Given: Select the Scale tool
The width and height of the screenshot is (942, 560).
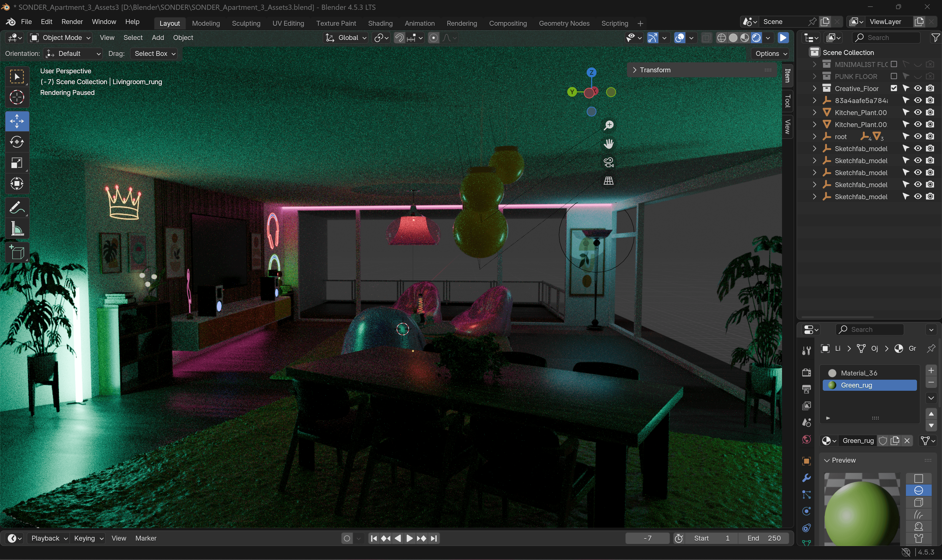Looking at the screenshot, I should click(x=17, y=163).
